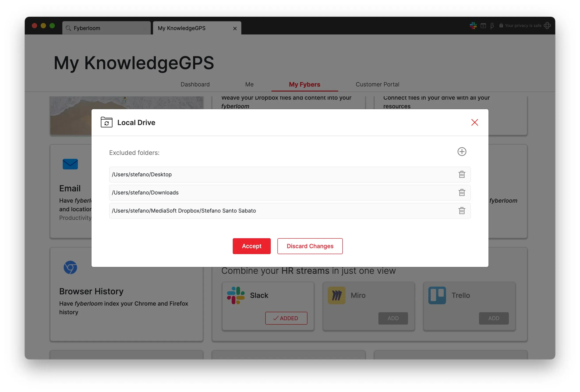Screen dimensions: 580x392
Task: Add the Miro integration
Action: (393, 318)
